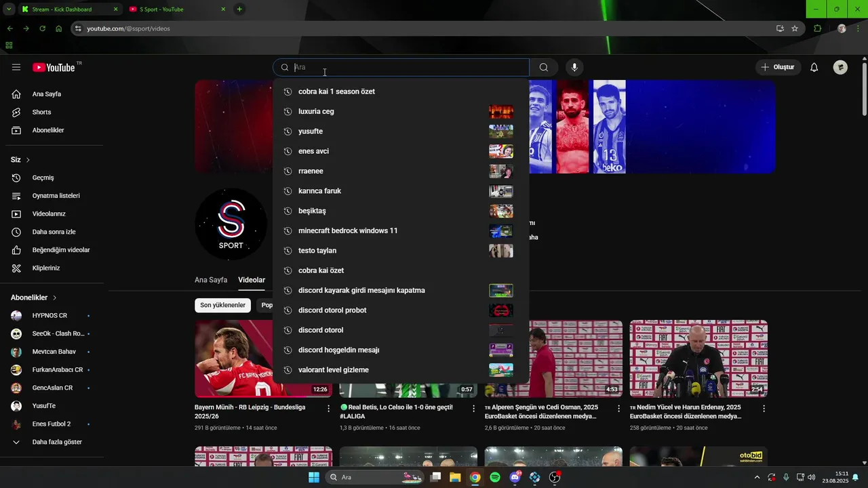Open Oynatma listeleri in sidebar
The height and width of the screenshot is (488, 868).
tap(54, 196)
